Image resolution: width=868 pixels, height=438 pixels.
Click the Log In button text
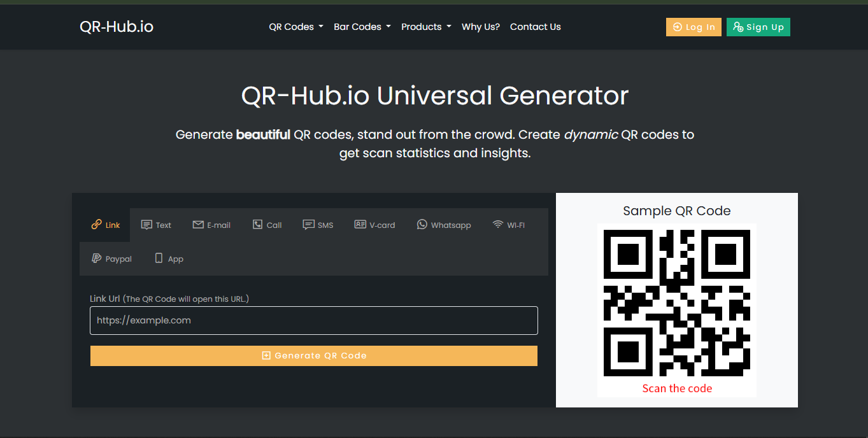pyautogui.click(x=701, y=27)
